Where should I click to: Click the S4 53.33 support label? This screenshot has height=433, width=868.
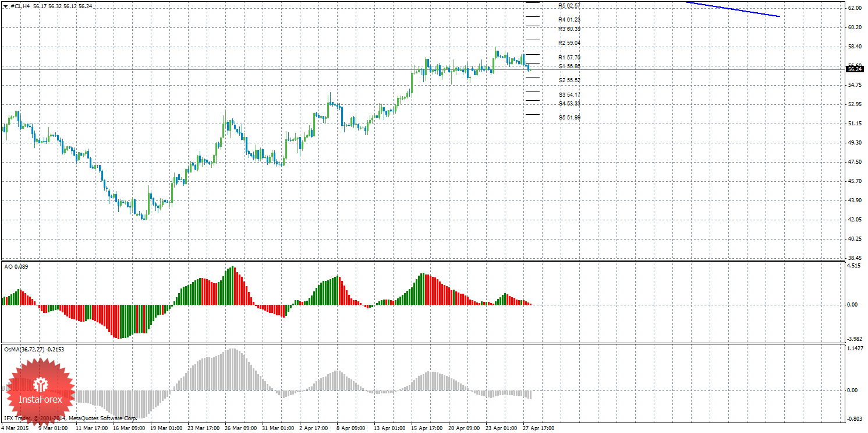point(569,104)
